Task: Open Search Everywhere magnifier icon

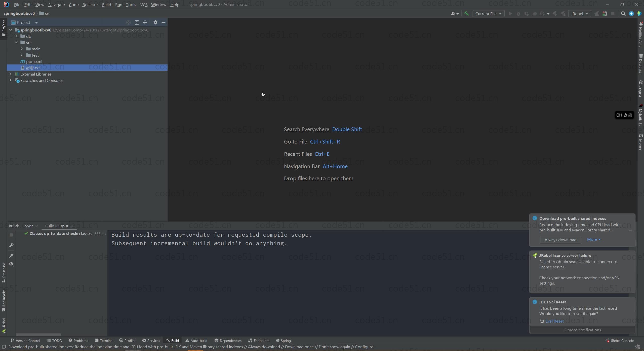Action: click(x=623, y=14)
